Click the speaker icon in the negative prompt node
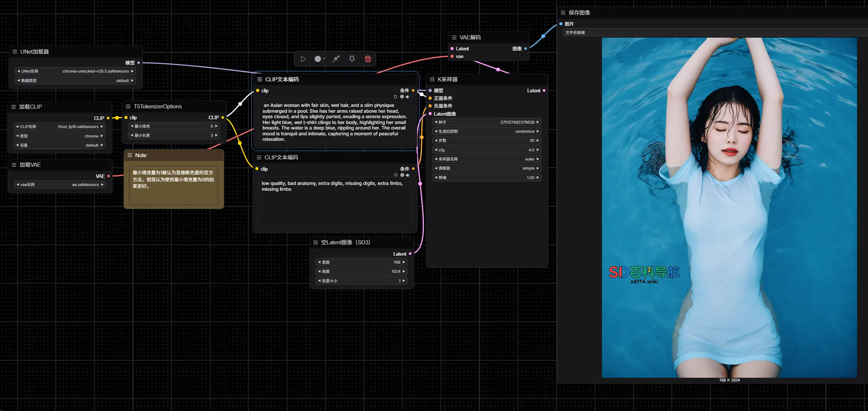The width and height of the screenshot is (868, 411). 408,175
